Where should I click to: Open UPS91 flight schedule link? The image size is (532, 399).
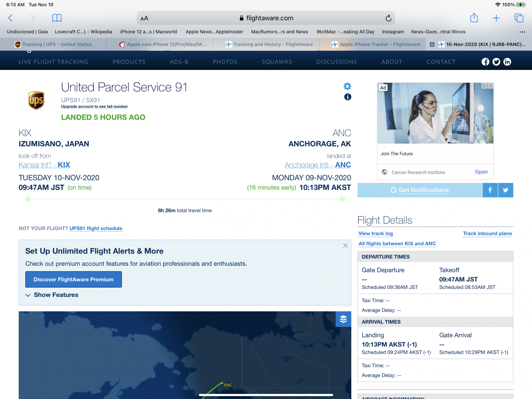pos(96,228)
